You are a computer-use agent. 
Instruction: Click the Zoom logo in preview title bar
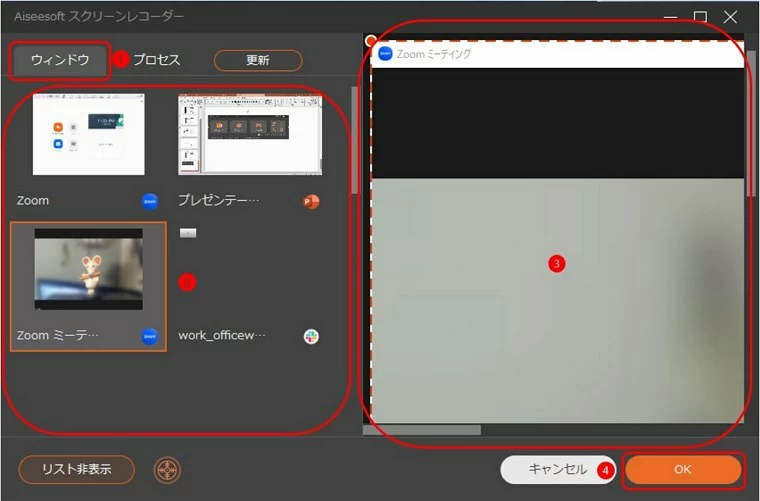[385, 53]
